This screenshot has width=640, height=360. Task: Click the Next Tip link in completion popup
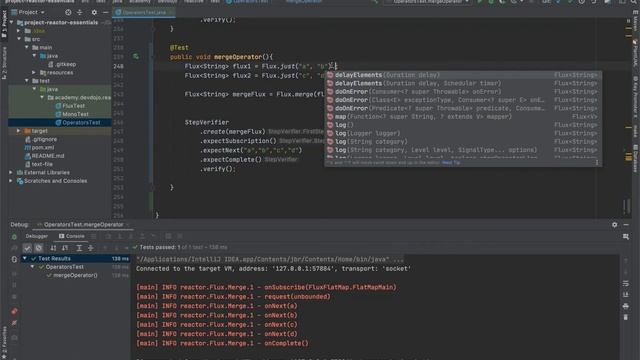point(451,162)
